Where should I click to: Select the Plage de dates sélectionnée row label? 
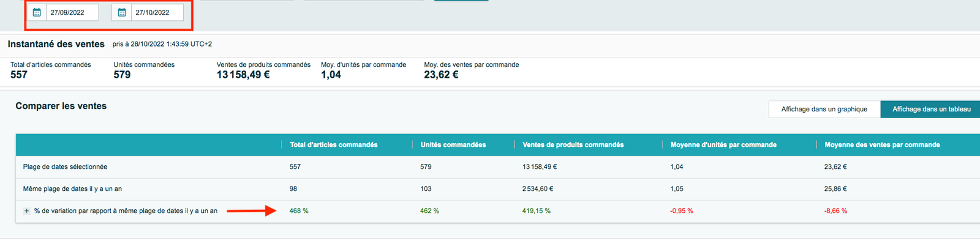point(65,166)
